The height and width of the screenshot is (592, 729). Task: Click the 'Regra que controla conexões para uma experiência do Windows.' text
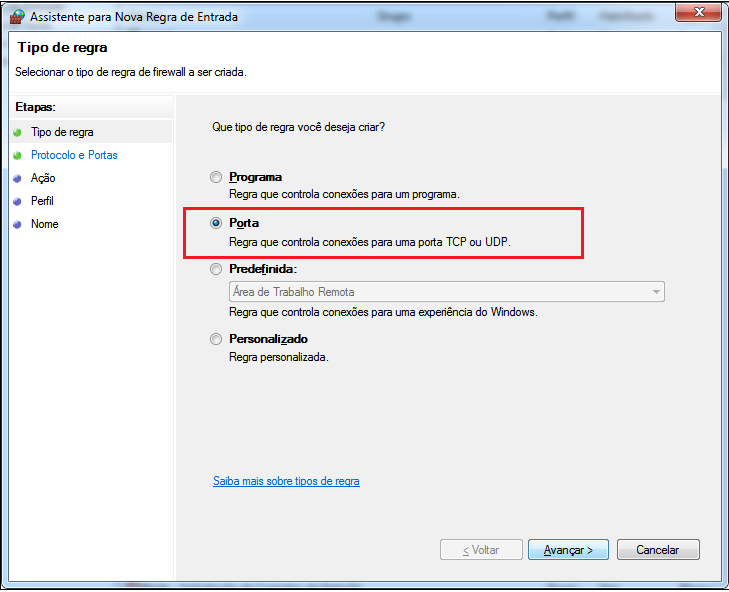coord(384,312)
